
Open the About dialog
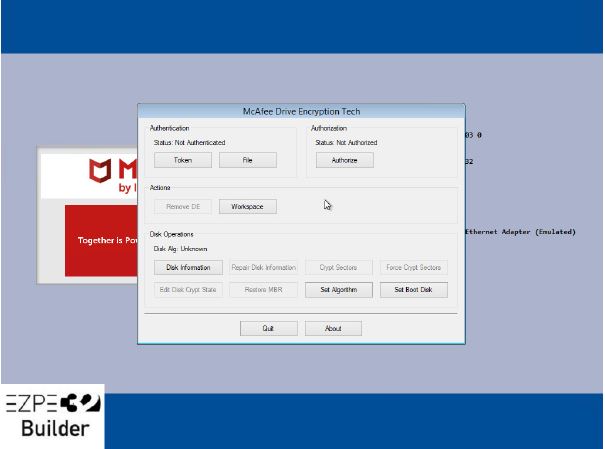pyautogui.click(x=333, y=328)
